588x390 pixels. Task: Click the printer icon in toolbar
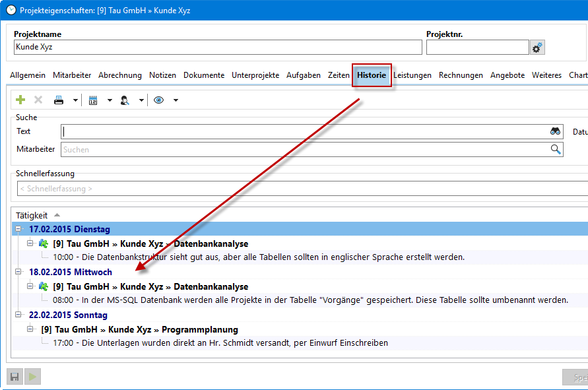click(x=59, y=100)
